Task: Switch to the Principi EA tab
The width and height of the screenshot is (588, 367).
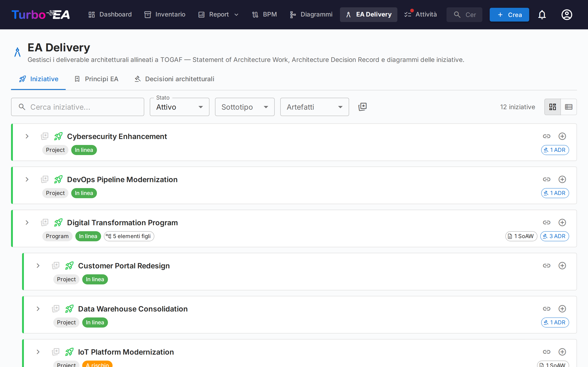Action: (96, 79)
